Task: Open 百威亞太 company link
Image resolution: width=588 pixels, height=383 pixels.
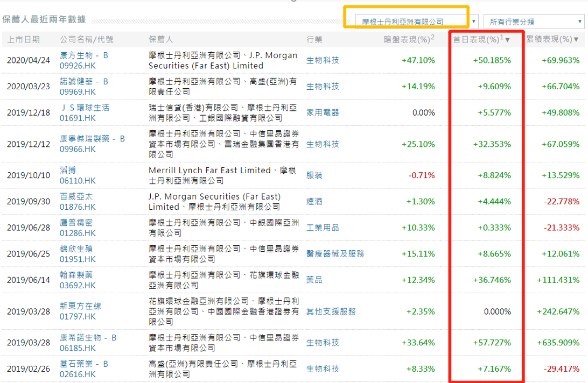Action: coord(76,196)
